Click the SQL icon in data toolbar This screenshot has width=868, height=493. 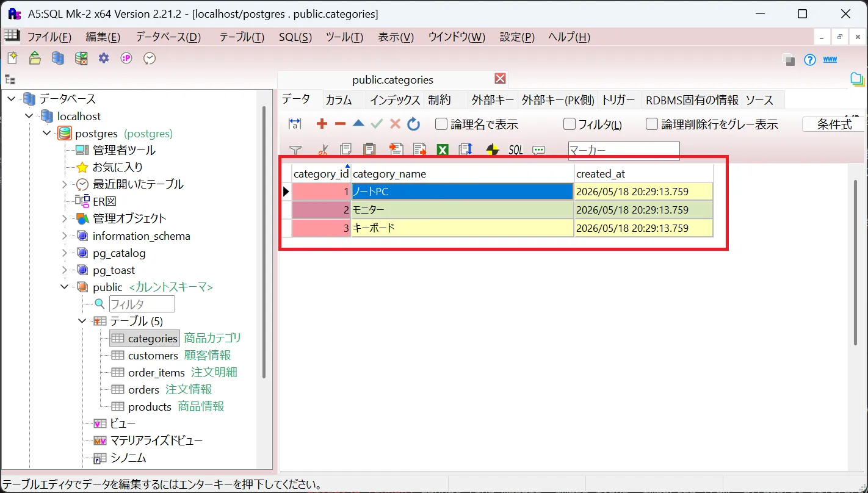(516, 149)
